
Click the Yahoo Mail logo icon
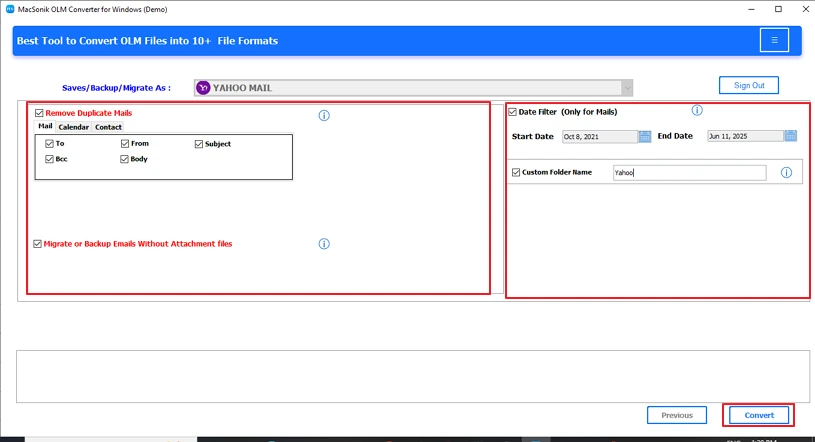click(x=203, y=88)
